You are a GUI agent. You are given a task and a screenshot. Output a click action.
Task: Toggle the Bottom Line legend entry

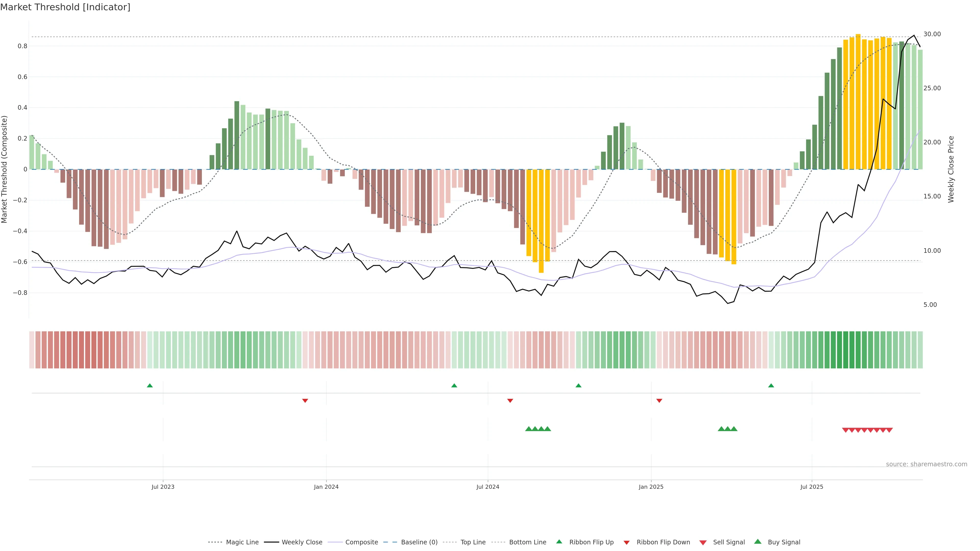pyautogui.click(x=527, y=542)
